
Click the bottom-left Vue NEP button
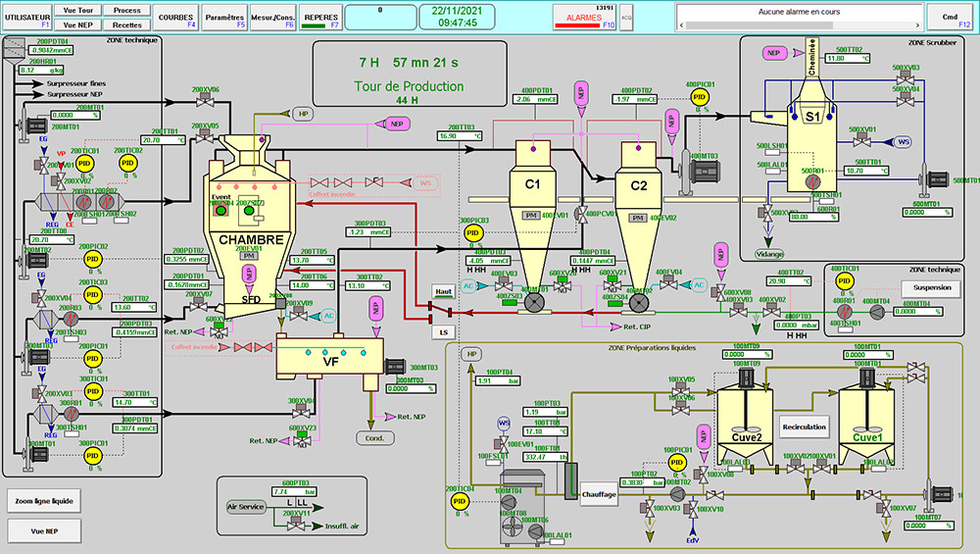click(x=44, y=530)
